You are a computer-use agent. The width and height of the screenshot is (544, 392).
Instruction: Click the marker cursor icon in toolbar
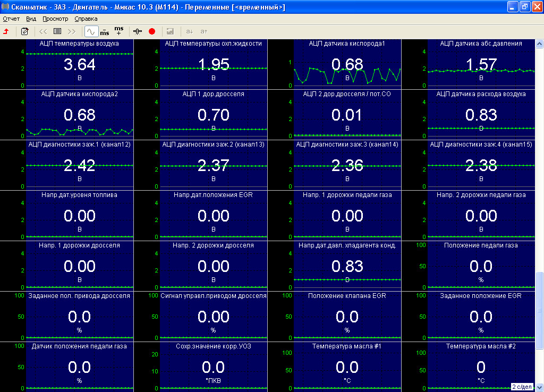click(x=138, y=31)
